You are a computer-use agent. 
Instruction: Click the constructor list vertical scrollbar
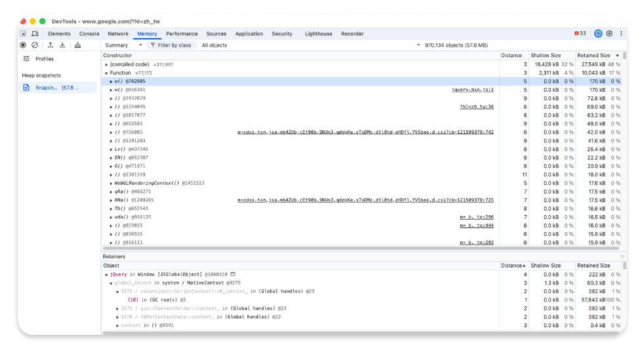pyautogui.click(x=625, y=55)
